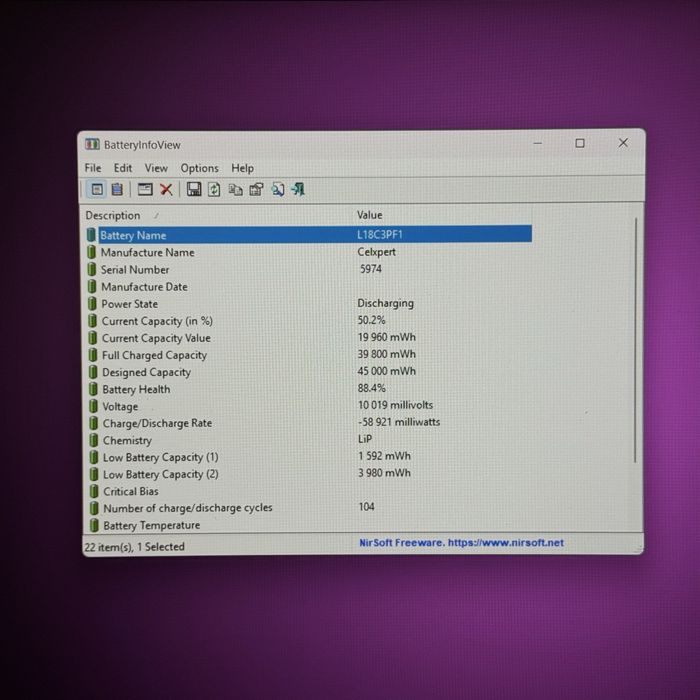Click the 45 000 mWh value

(387, 371)
